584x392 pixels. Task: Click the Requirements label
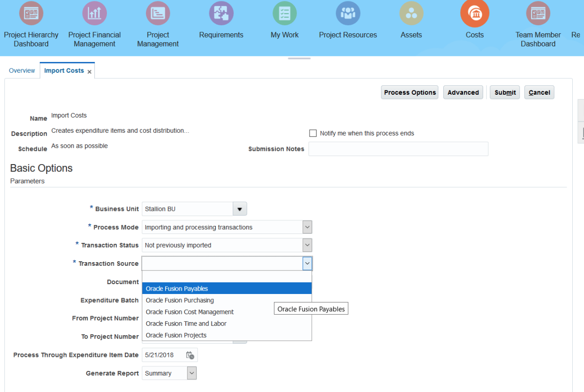221,35
